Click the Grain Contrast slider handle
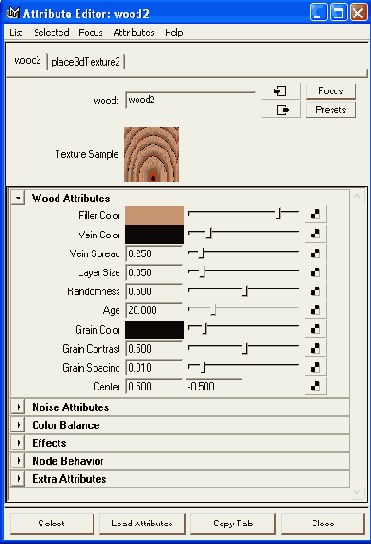Viewport: 371px width, 544px height. 245,348
